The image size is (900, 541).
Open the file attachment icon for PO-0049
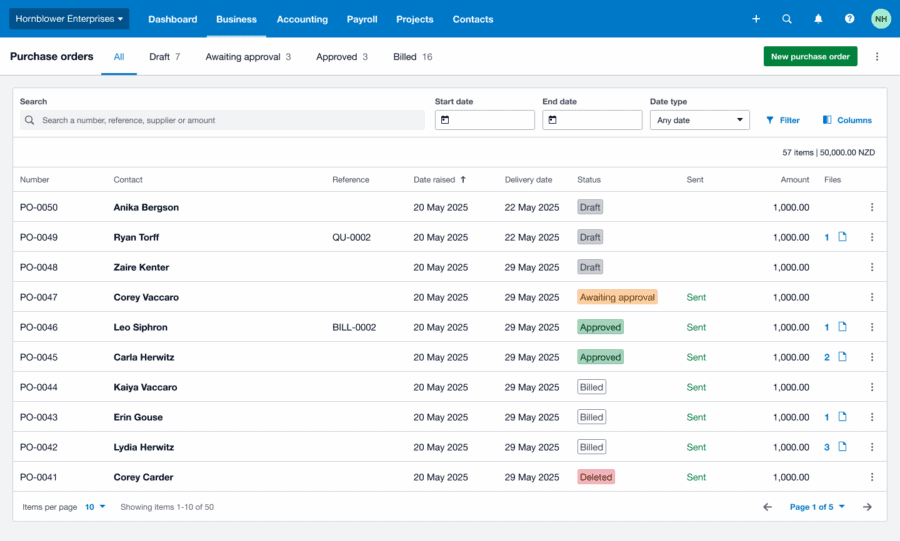842,237
